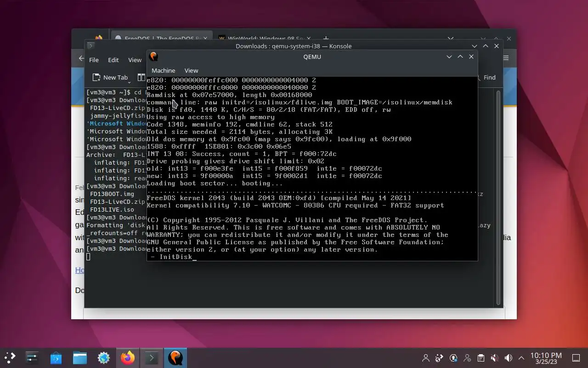Open the clipboard tray icon

pyautogui.click(x=481, y=358)
